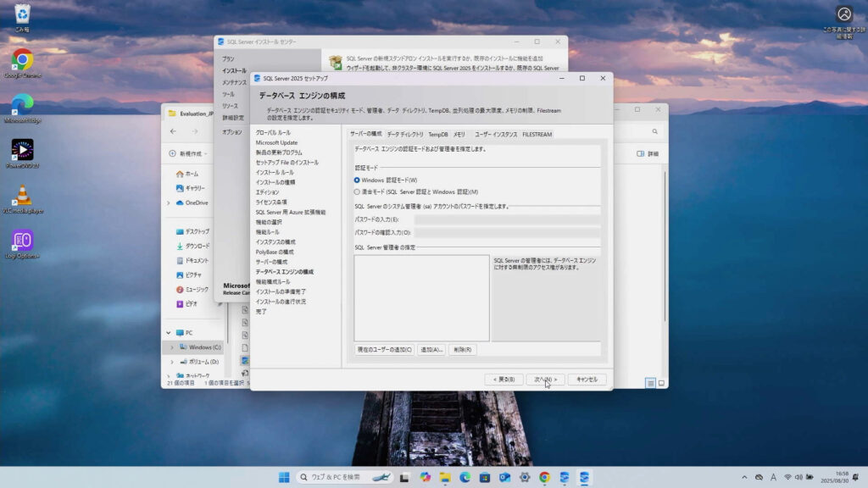This screenshot has width=868, height=488.
Task: Switch to the サーバーの構成 tab
Action: [x=365, y=134]
